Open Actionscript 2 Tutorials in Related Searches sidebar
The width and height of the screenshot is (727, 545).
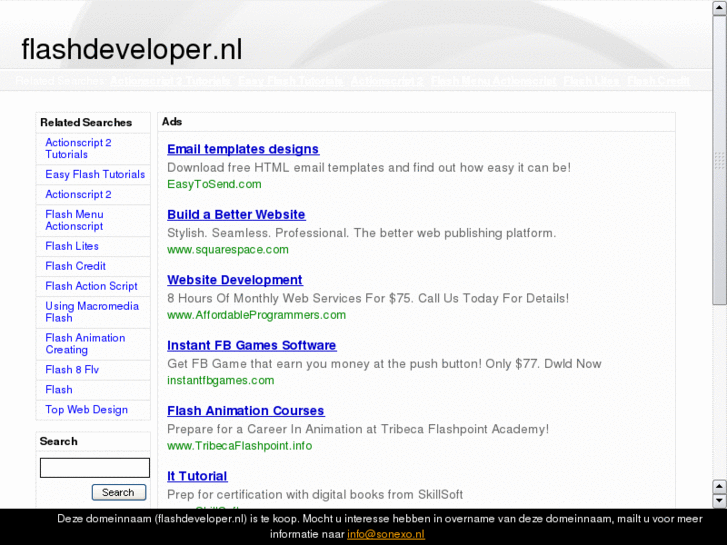(x=78, y=148)
